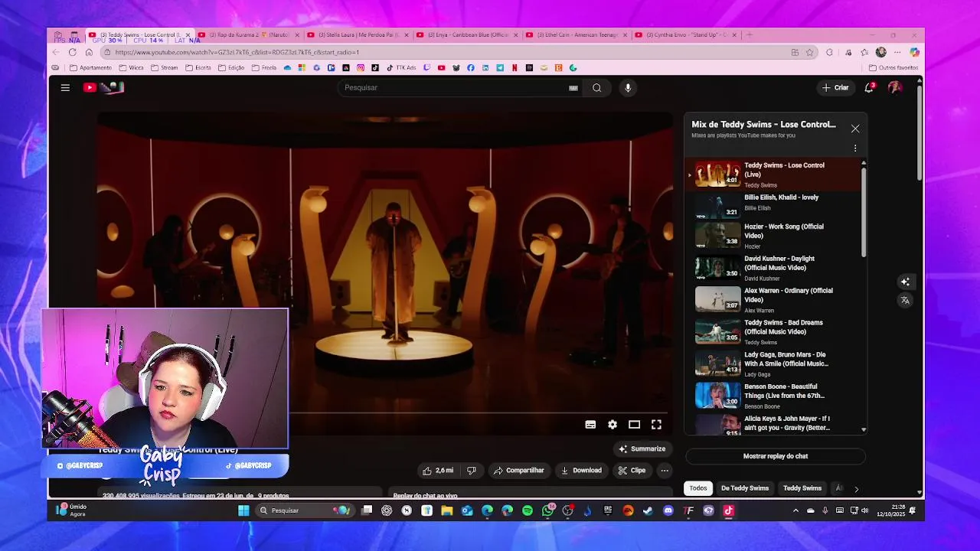
Task: Go to the YouTube home logo
Action: (104, 88)
